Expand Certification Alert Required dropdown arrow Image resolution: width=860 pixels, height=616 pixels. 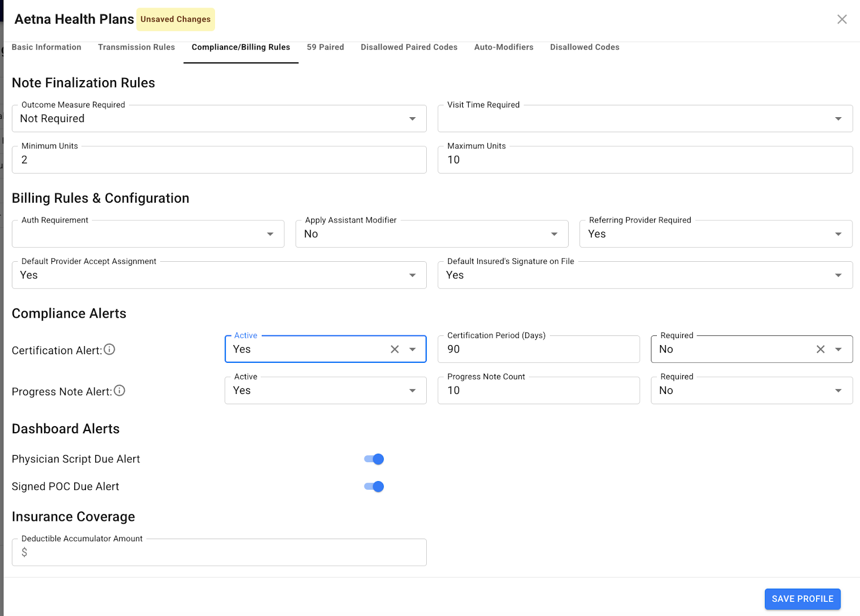(838, 349)
